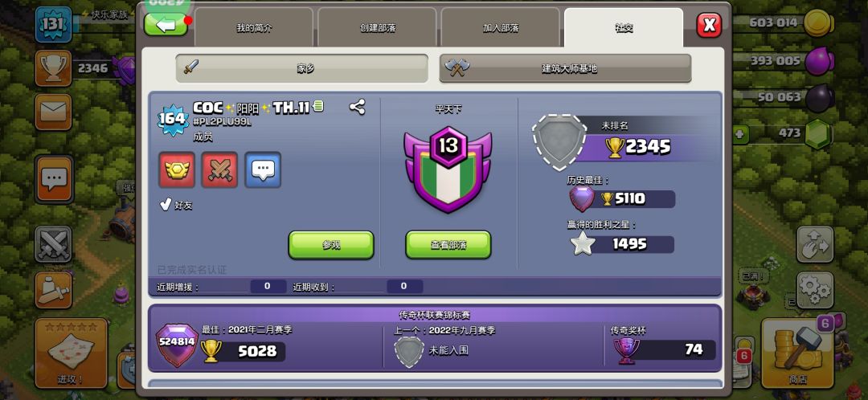Open the settings gears icon
The height and width of the screenshot is (400, 868).
click(x=815, y=289)
